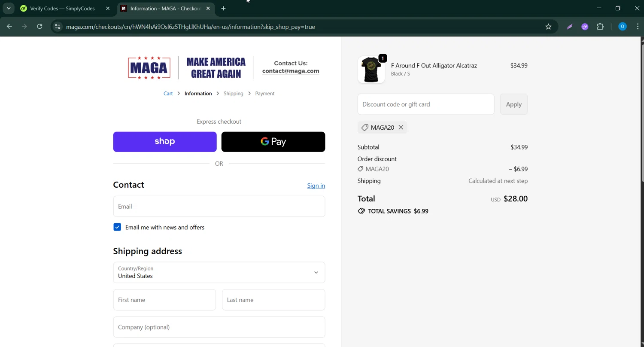Click the MAGA logo
Screen dimensions: 644x347
149,68
